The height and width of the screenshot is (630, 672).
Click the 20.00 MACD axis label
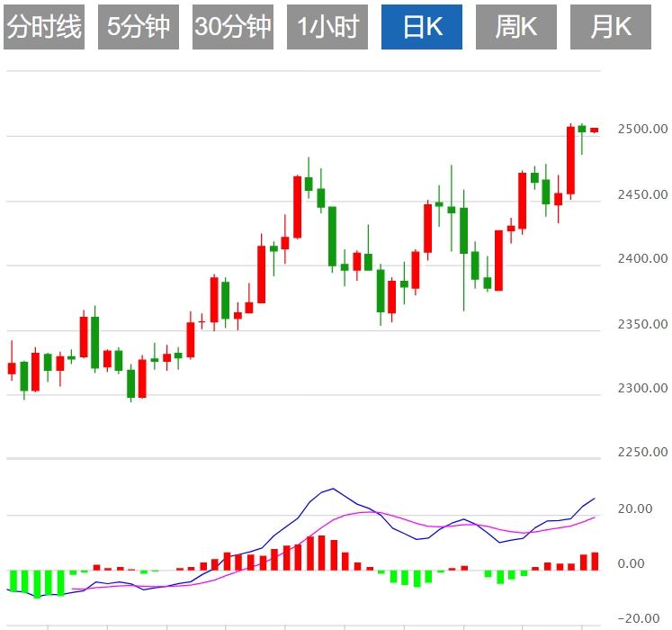coord(635,508)
